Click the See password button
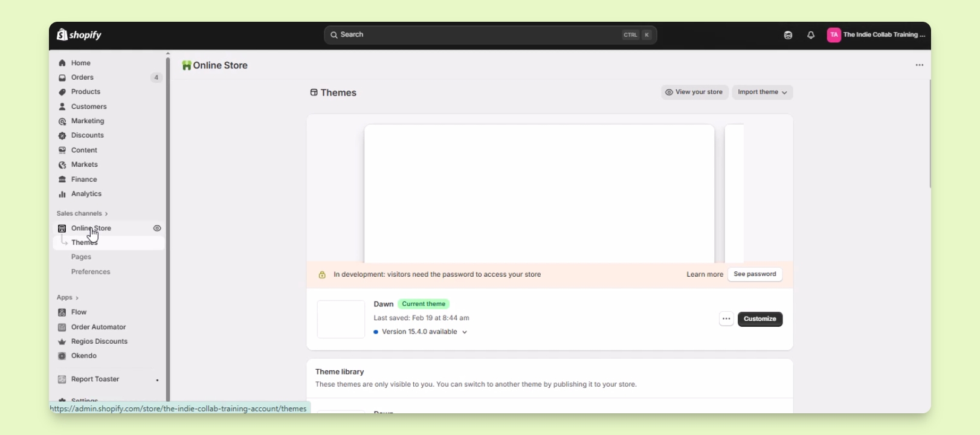Screen dimensions: 980x435 click(755, 274)
